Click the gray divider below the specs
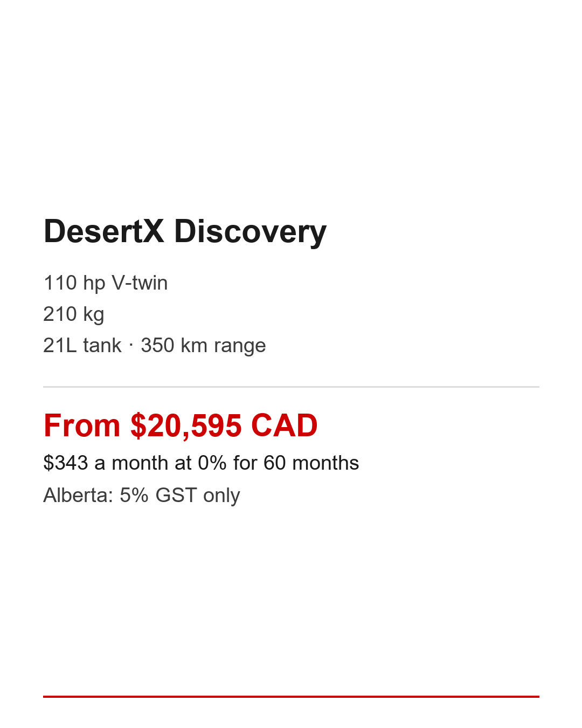582x728 pixels. [x=291, y=387]
